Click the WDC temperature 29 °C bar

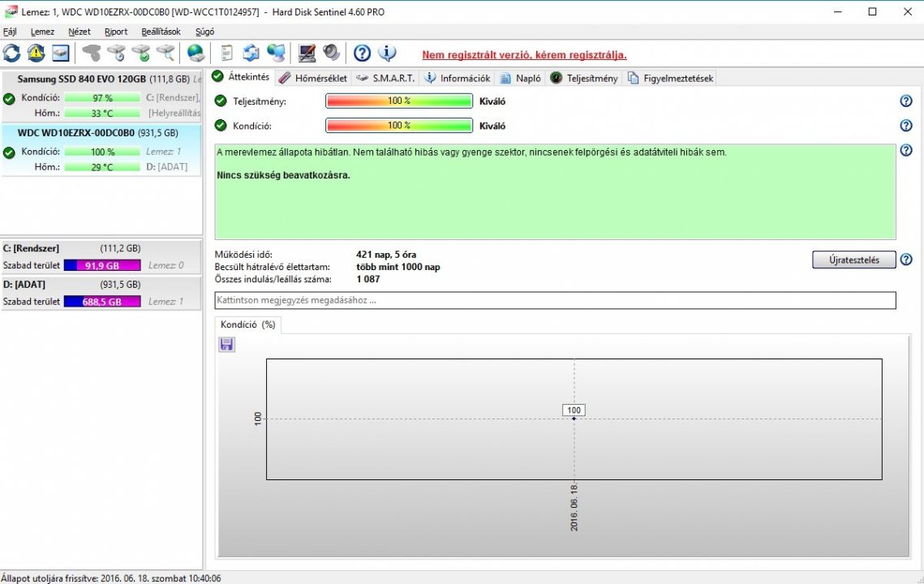click(x=102, y=167)
